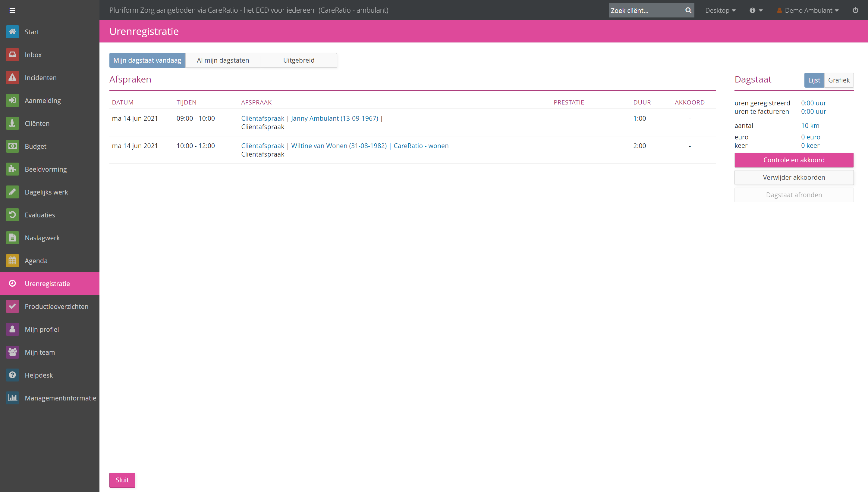
Task: Switch to Al mijn dagstaten tab
Action: click(x=223, y=61)
